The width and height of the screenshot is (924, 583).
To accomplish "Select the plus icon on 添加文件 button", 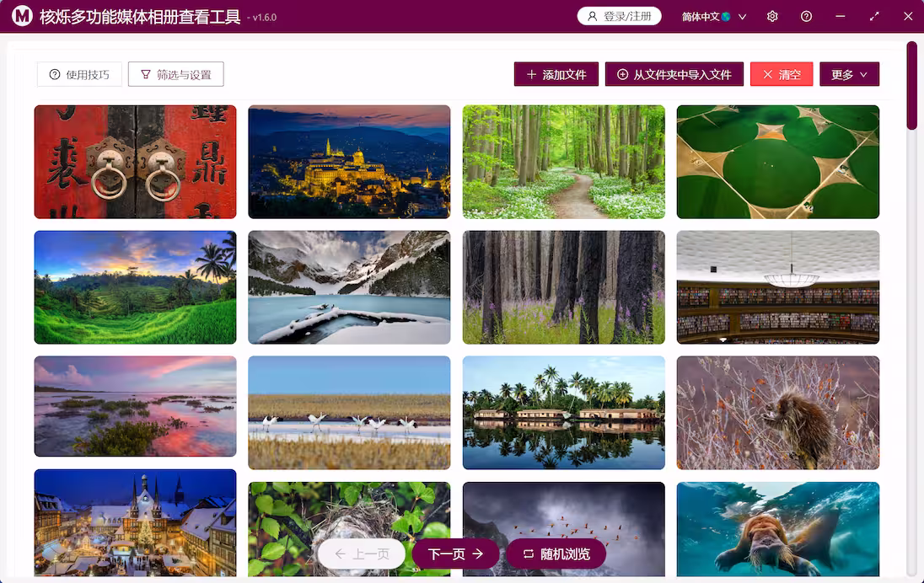I will pos(529,74).
